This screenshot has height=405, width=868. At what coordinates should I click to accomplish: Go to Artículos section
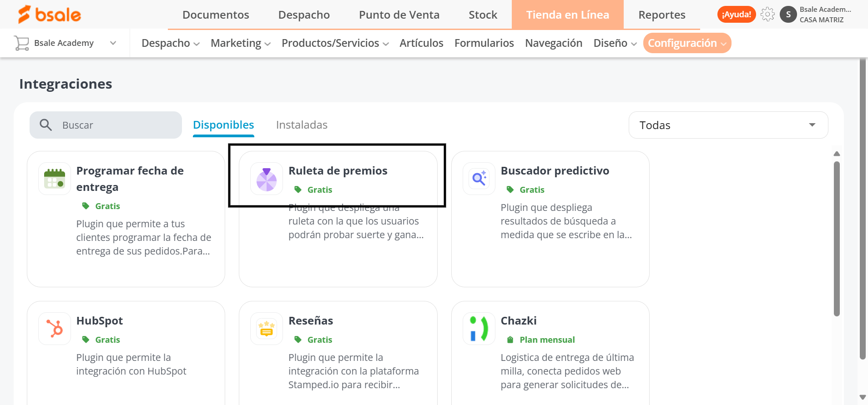[421, 43]
